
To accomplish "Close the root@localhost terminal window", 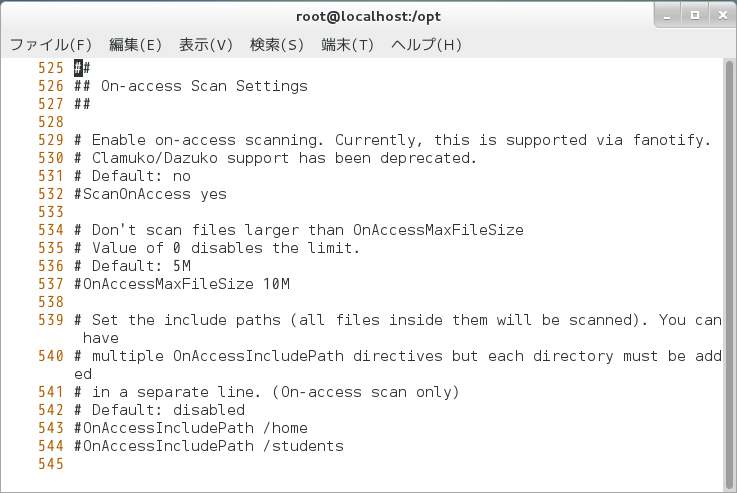I will (718, 14).
